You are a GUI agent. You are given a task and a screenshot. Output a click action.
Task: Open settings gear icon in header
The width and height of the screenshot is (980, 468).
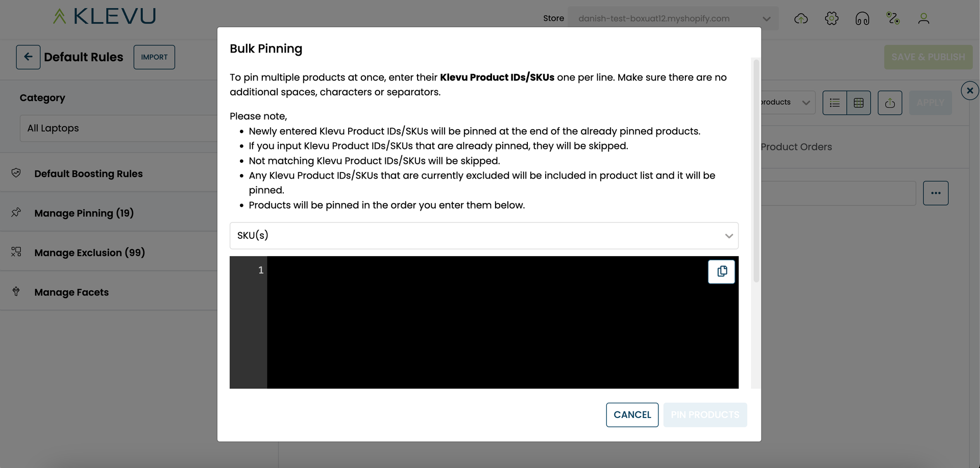[831, 19]
